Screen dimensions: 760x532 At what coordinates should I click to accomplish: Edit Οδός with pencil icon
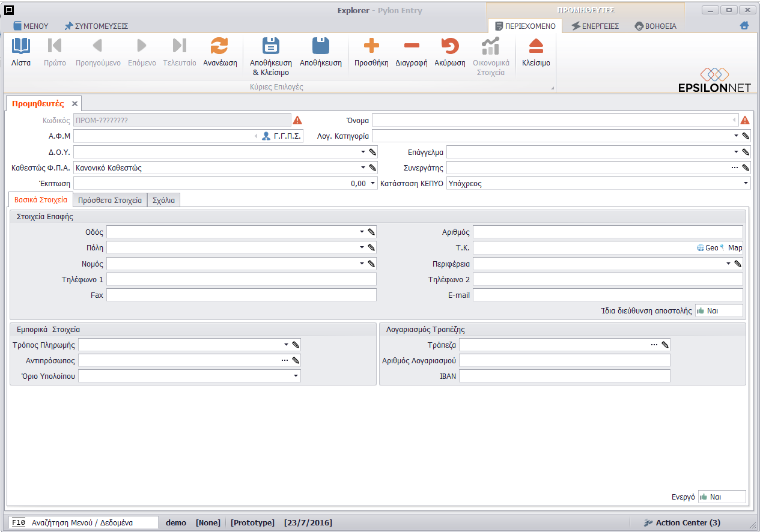371,232
